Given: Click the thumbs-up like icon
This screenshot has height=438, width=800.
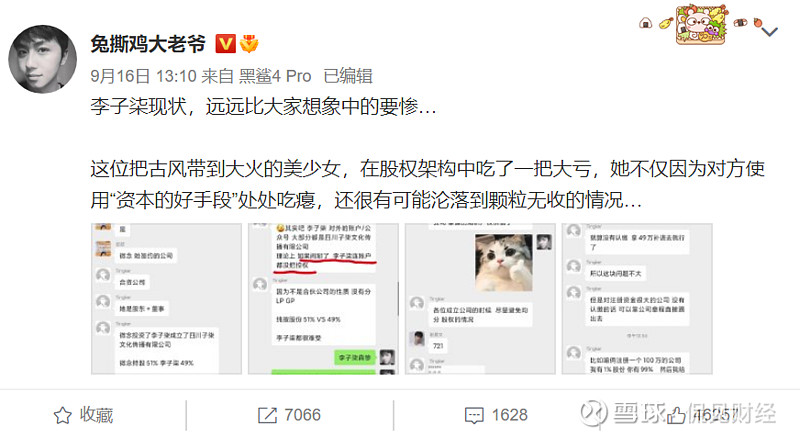Looking at the screenshot, I should coord(676,416).
